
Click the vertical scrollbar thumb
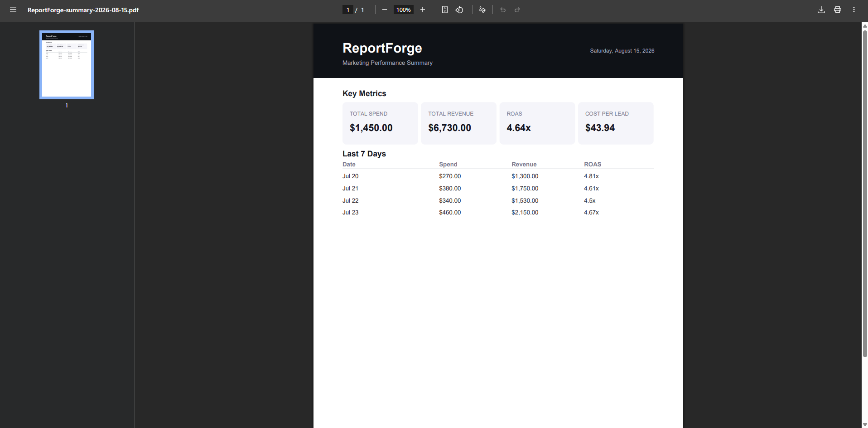click(x=865, y=193)
